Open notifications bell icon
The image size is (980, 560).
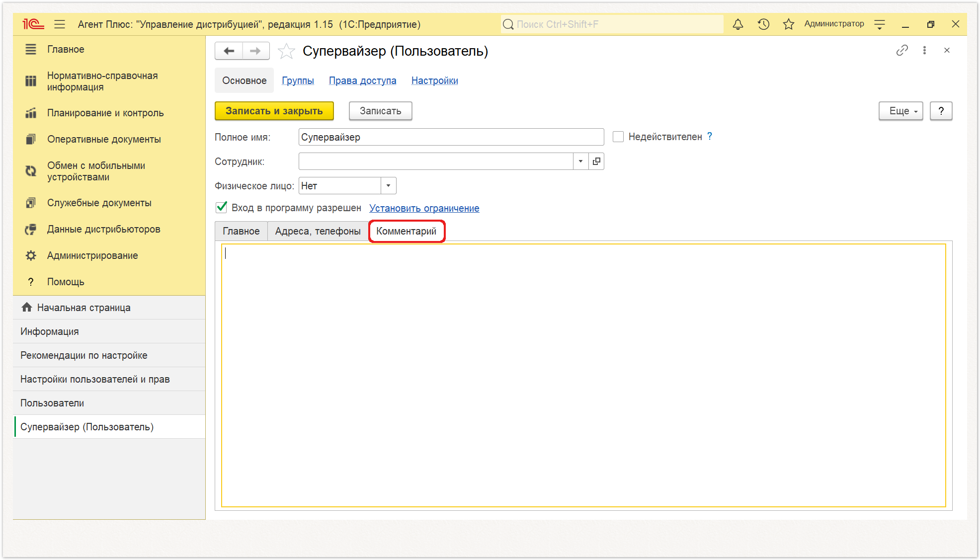738,24
